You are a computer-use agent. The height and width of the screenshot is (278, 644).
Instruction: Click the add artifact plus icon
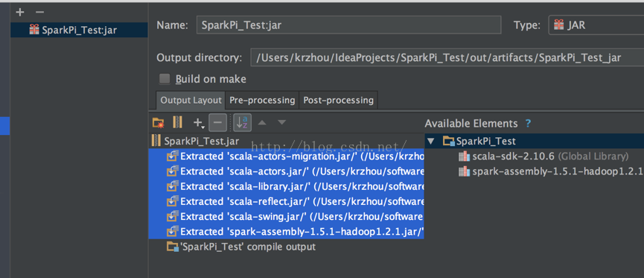pos(19,13)
